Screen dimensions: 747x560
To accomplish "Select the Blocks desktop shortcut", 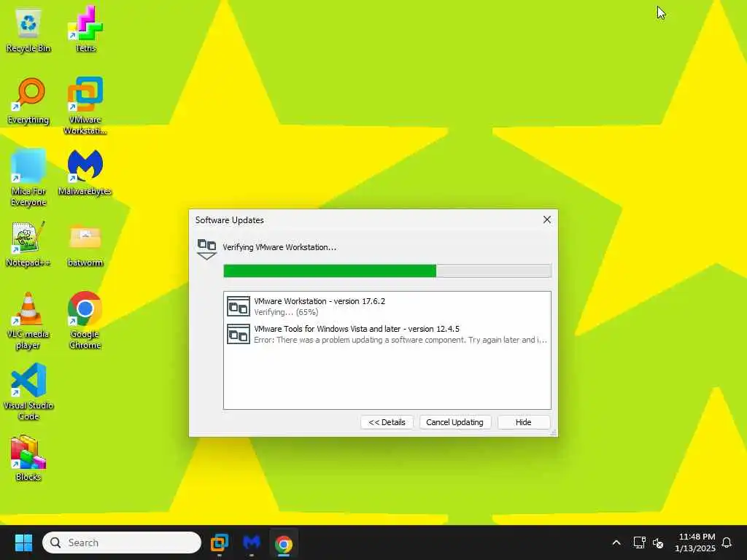I will [x=28, y=458].
